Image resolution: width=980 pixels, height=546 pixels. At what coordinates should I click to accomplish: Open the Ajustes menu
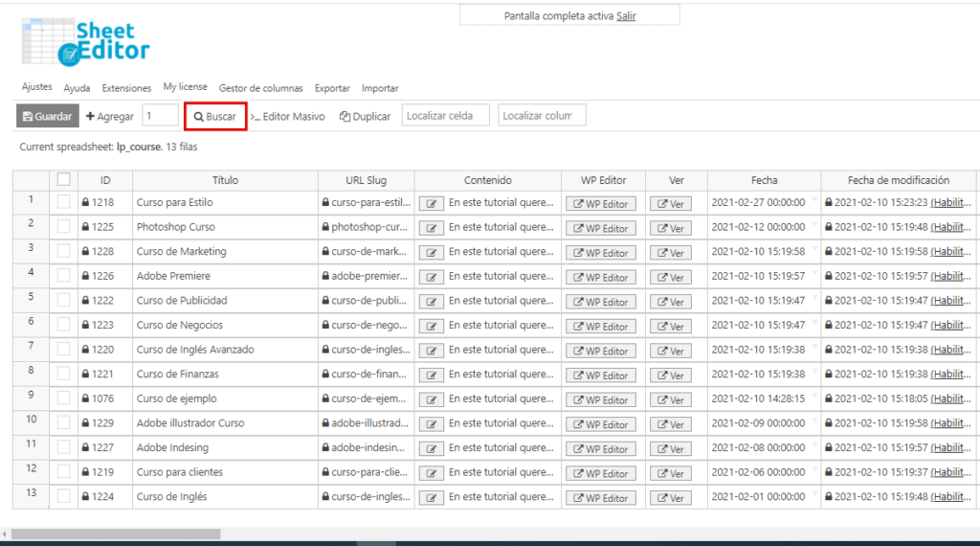click(36, 87)
